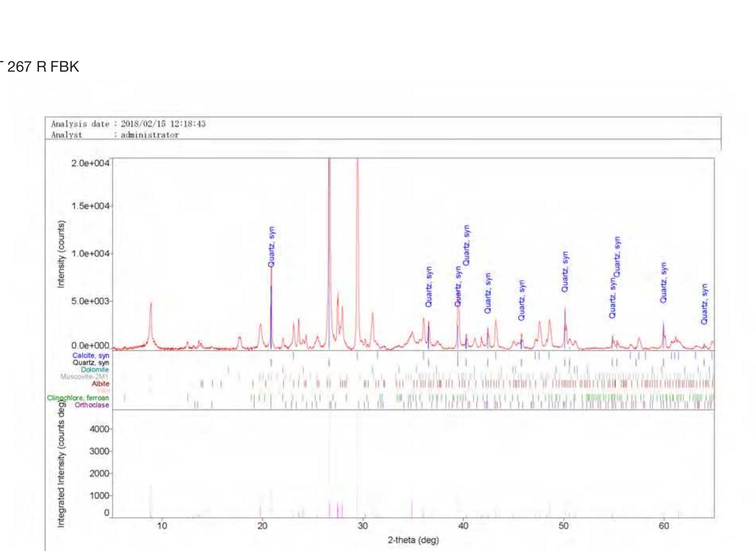Select the Dolomite phase legend entry

coord(95,369)
